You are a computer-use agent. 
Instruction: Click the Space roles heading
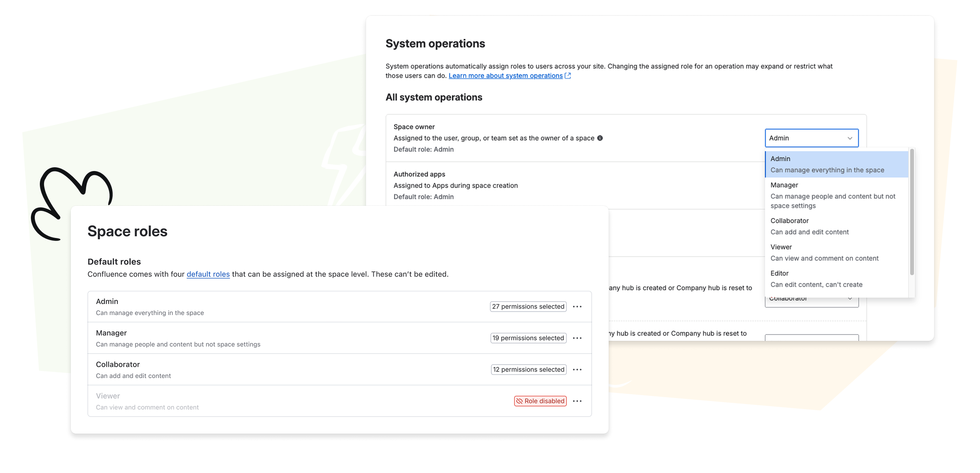(x=128, y=231)
